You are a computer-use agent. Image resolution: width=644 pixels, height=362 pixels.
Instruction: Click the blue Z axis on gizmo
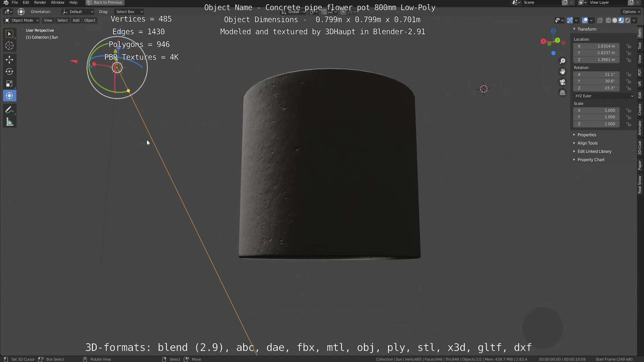pyautogui.click(x=553, y=31)
